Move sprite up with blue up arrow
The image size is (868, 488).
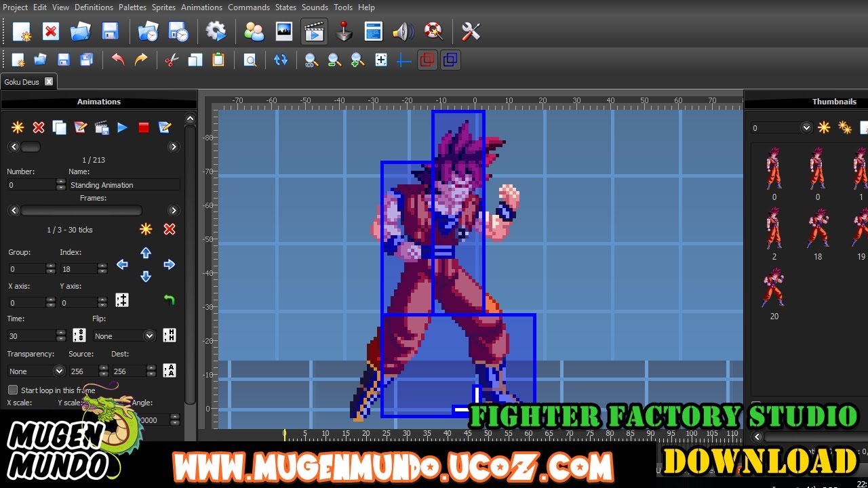[x=146, y=253]
